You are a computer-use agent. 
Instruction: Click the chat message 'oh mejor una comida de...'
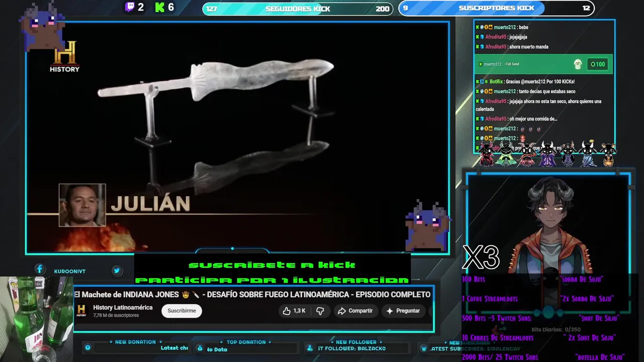517,119
